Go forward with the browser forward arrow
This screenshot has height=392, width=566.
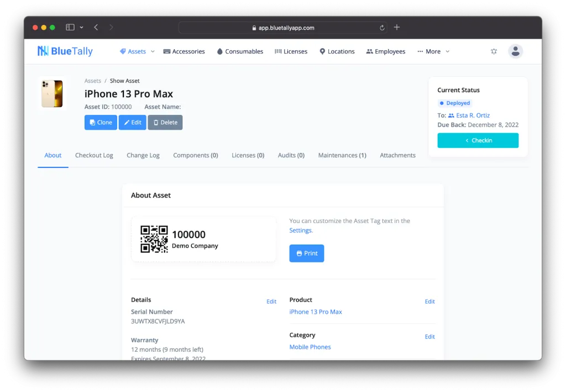[x=111, y=27]
